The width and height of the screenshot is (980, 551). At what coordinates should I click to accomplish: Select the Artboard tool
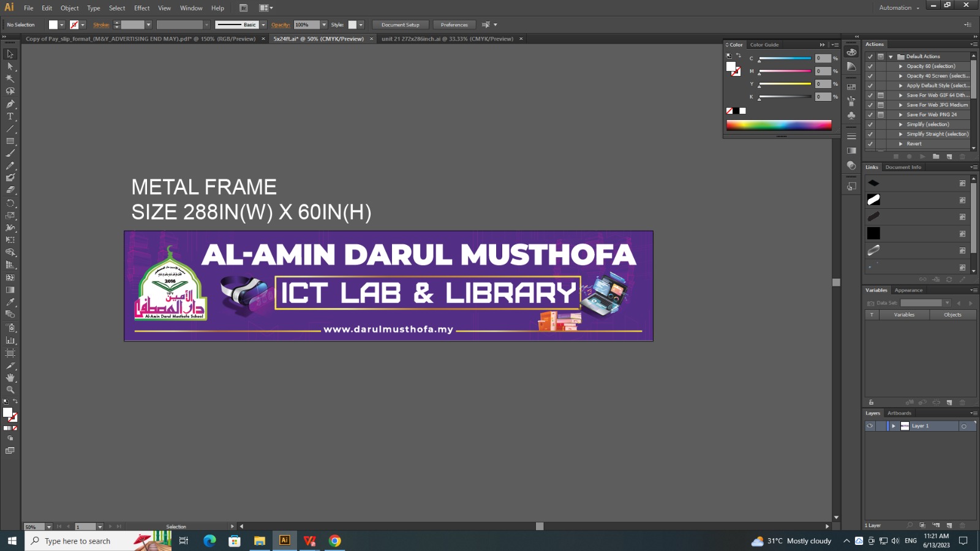point(10,353)
